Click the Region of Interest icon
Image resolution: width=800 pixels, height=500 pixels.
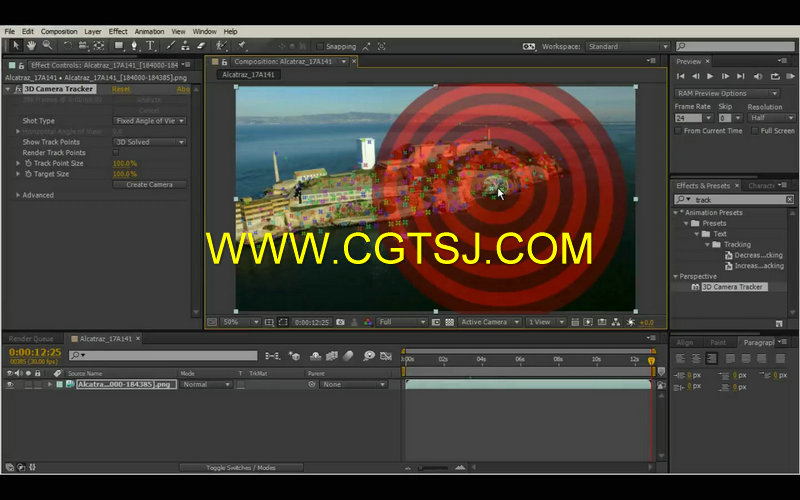[x=283, y=322]
